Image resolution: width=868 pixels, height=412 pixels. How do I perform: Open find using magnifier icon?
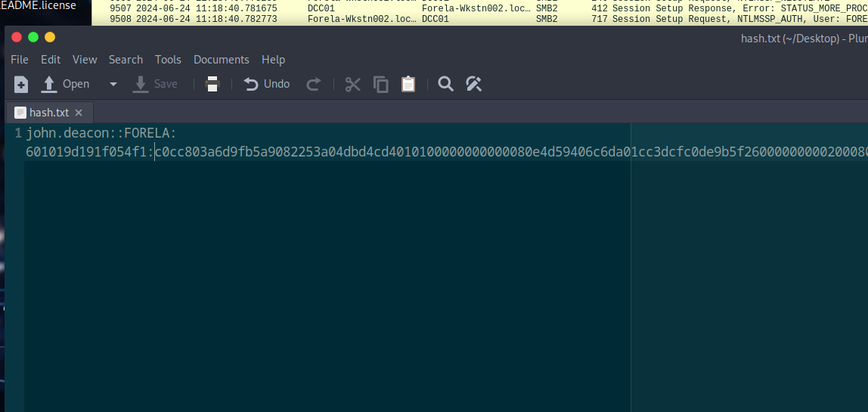click(x=445, y=84)
